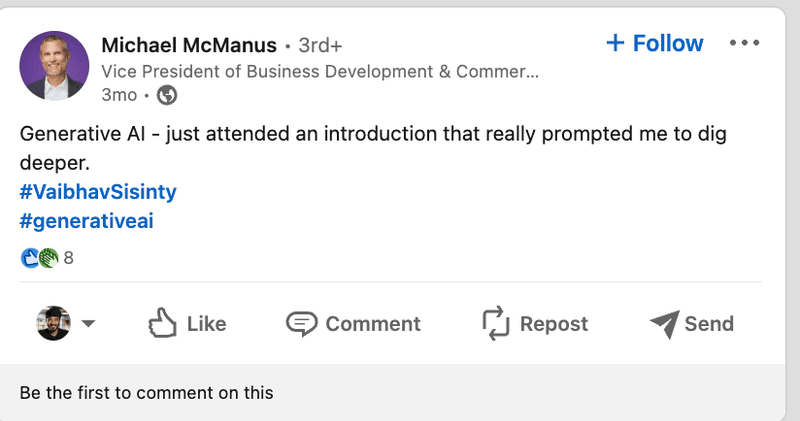Viewport: 800px width, 421px height.
Task: Open the #VaibhavSisinty hashtag
Action: coord(83,190)
